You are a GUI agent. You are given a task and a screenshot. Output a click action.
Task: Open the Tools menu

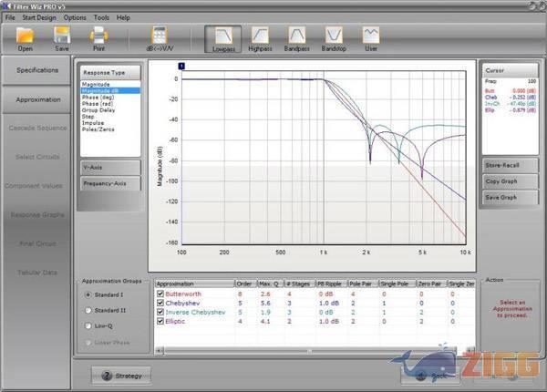pos(100,17)
